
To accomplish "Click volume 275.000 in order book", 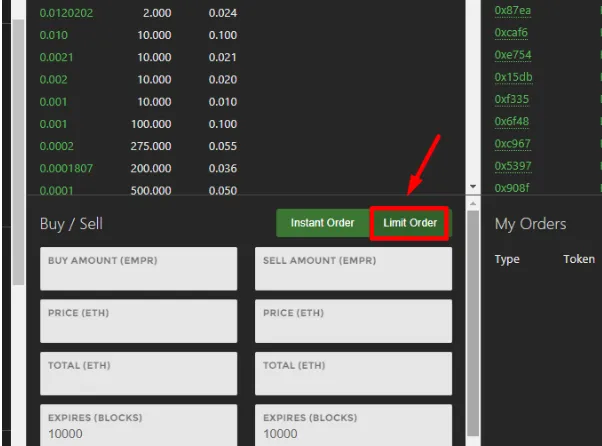I will (x=151, y=146).
